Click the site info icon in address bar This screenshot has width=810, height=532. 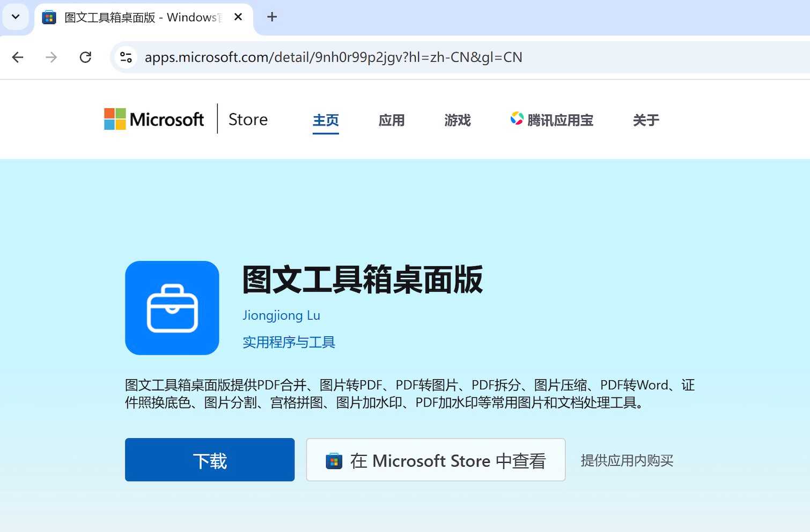pyautogui.click(x=126, y=57)
